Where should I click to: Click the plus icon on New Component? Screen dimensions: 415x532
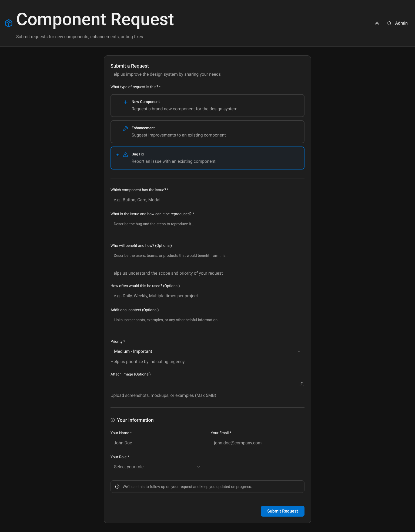[125, 102]
